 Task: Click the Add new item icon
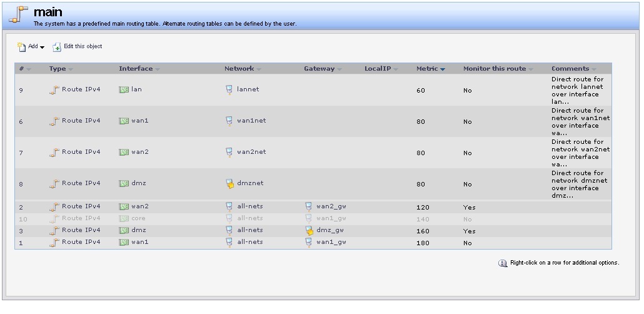pyautogui.click(x=21, y=46)
